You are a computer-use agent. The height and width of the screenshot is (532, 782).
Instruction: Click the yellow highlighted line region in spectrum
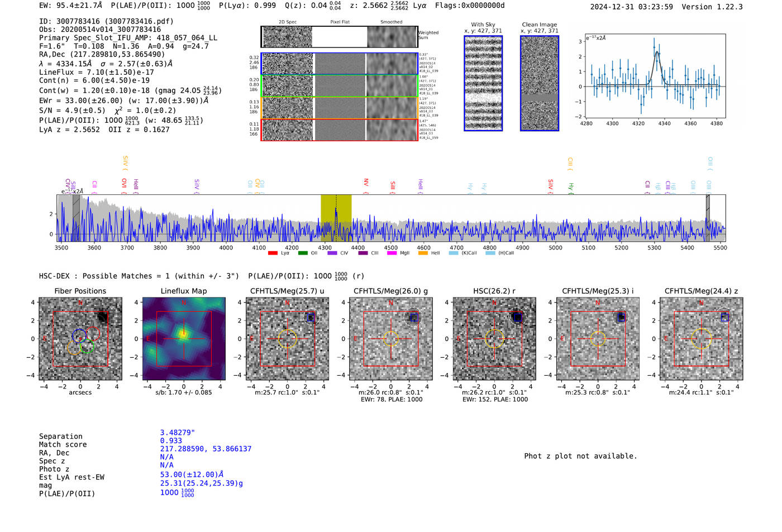pyautogui.click(x=336, y=218)
